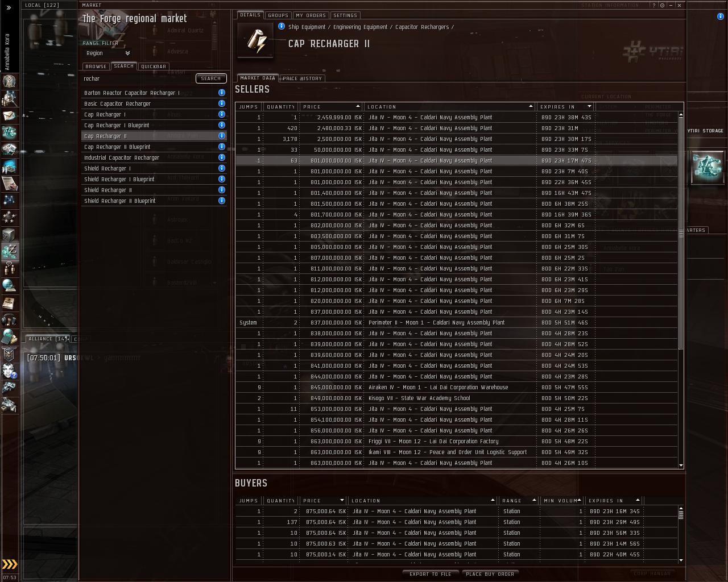Click Export To File button
The height and width of the screenshot is (582, 728).
(431, 574)
